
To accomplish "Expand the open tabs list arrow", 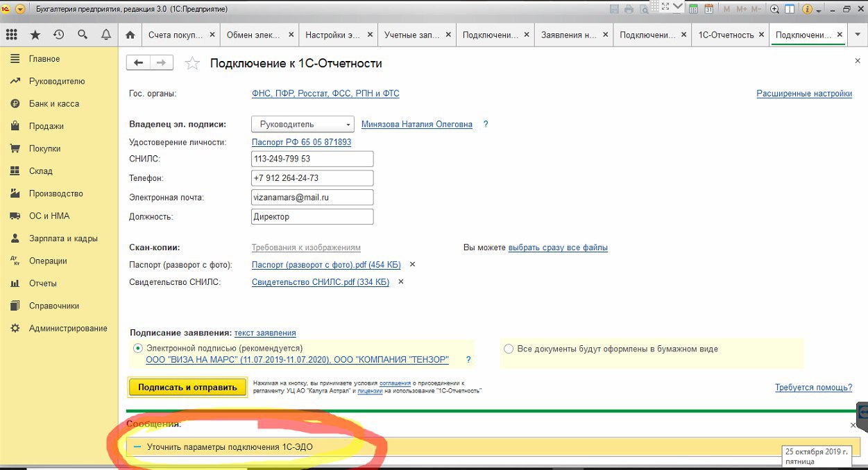I will pyautogui.click(x=858, y=35).
